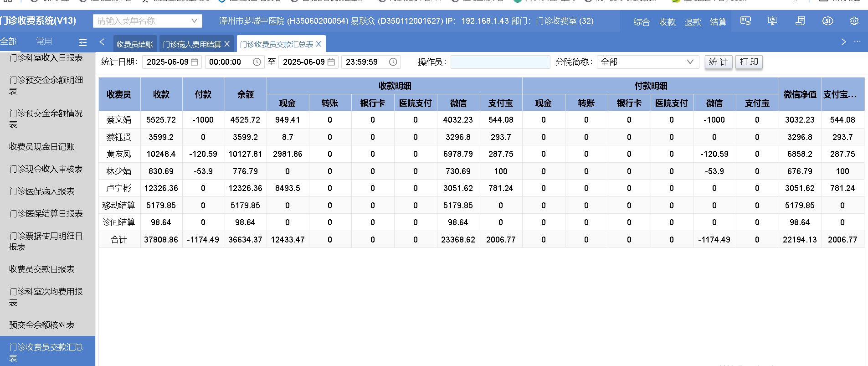
Task: Open the start date calendar picker icon
Action: [x=195, y=62]
